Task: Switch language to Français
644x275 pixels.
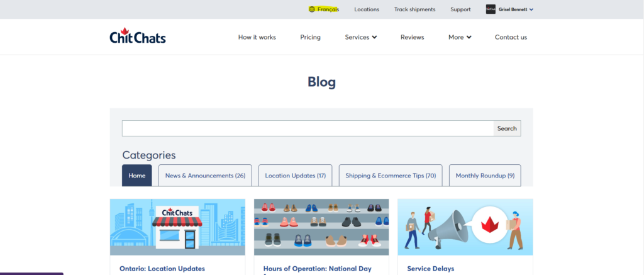Action: [328, 9]
